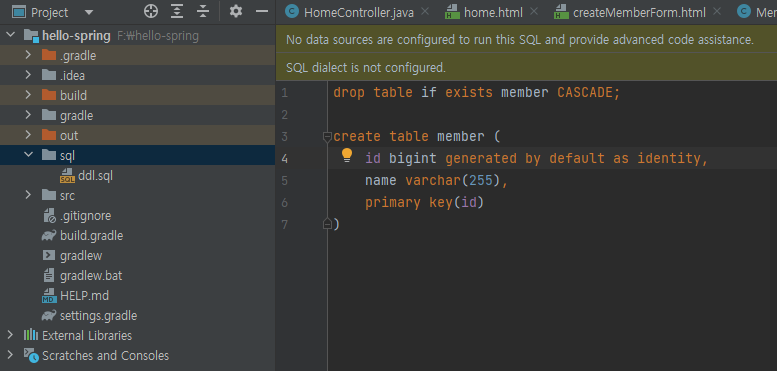777x371 pixels.
Task: Expand the src folder
Action: coord(28,195)
